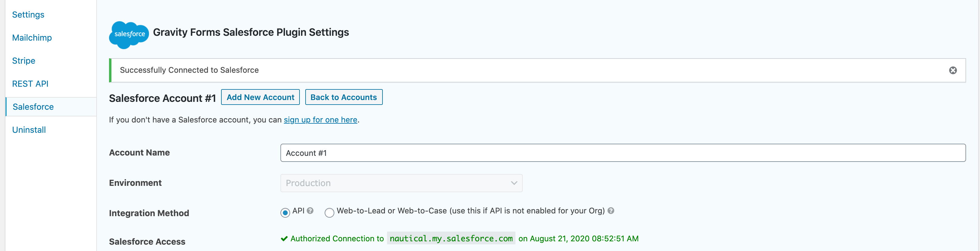Click the nautical.my.salesforce.com domain text
Viewport: 980px width, 251px height.
pos(451,239)
